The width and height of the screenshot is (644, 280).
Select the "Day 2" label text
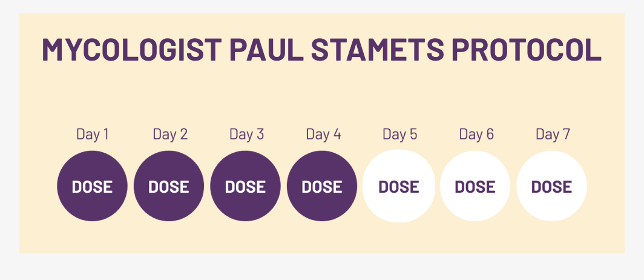170,134
